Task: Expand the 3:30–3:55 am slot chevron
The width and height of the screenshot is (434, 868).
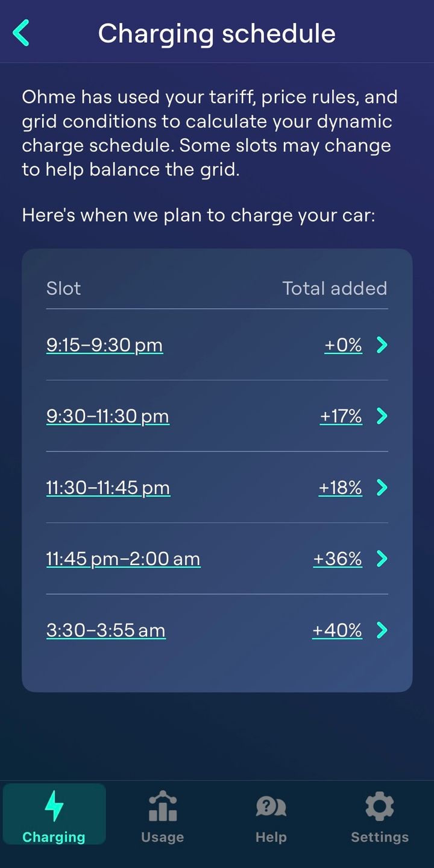Action: (382, 630)
